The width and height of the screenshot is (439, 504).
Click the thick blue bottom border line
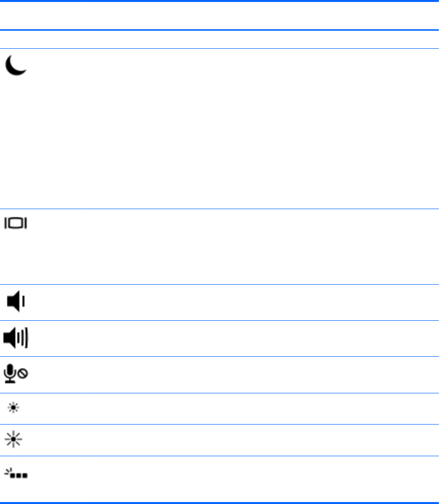pyautogui.click(x=219, y=503)
